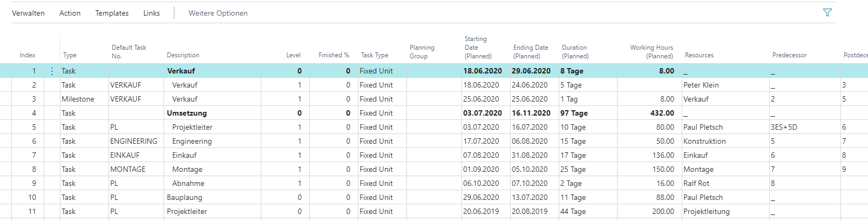Click the 3ES+5D predecessor cell

point(784,127)
